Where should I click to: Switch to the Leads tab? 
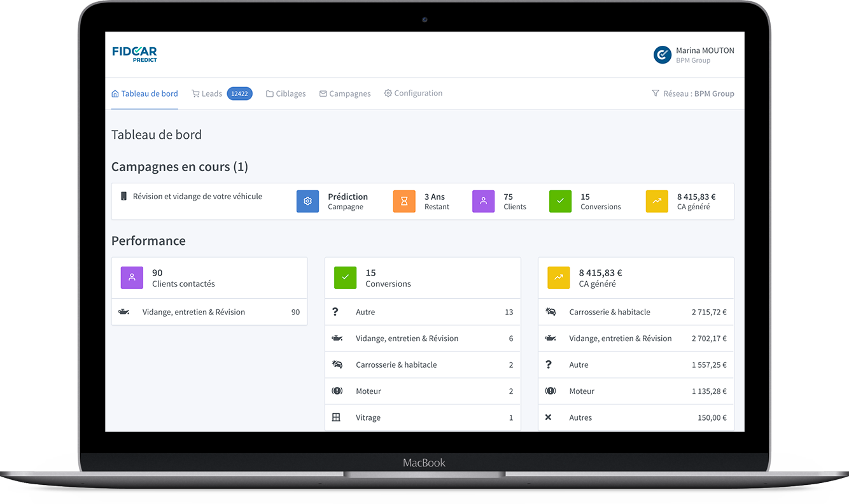[x=207, y=94]
